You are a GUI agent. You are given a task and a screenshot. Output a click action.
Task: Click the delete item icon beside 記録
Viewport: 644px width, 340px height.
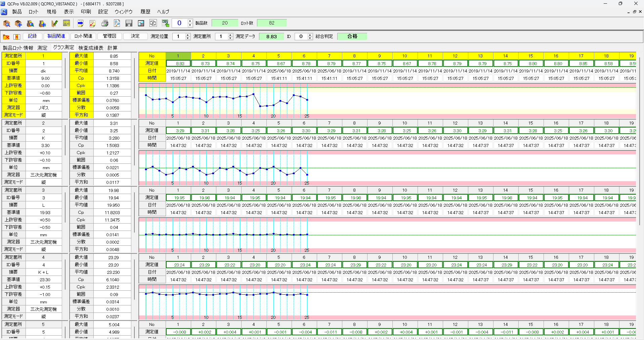click(17, 37)
